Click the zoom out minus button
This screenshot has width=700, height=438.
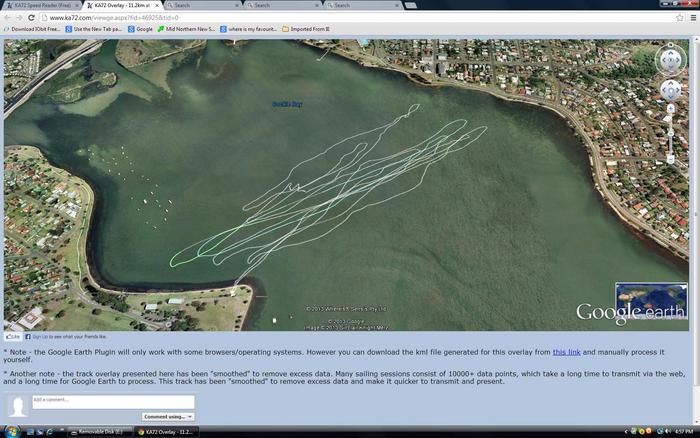(x=671, y=160)
